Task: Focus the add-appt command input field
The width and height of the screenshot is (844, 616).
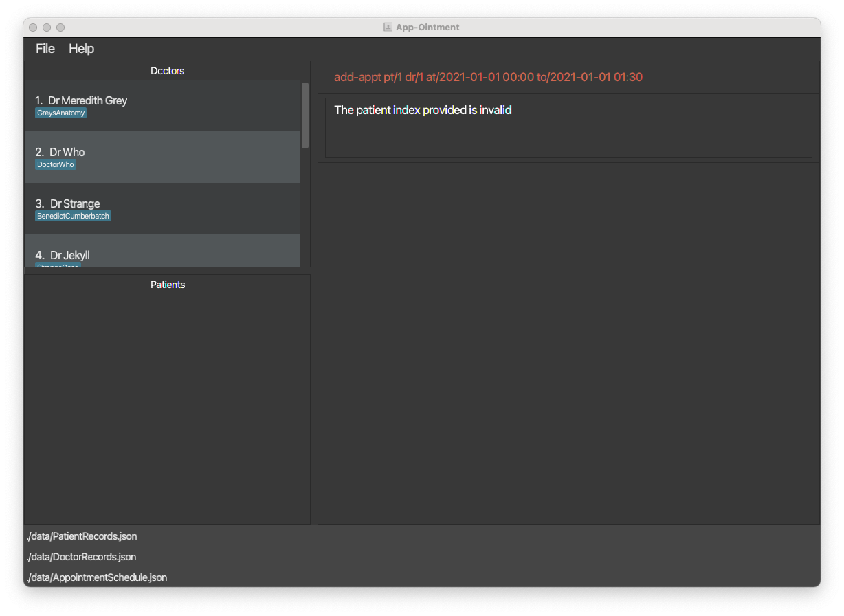Action: (x=568, y=77)
